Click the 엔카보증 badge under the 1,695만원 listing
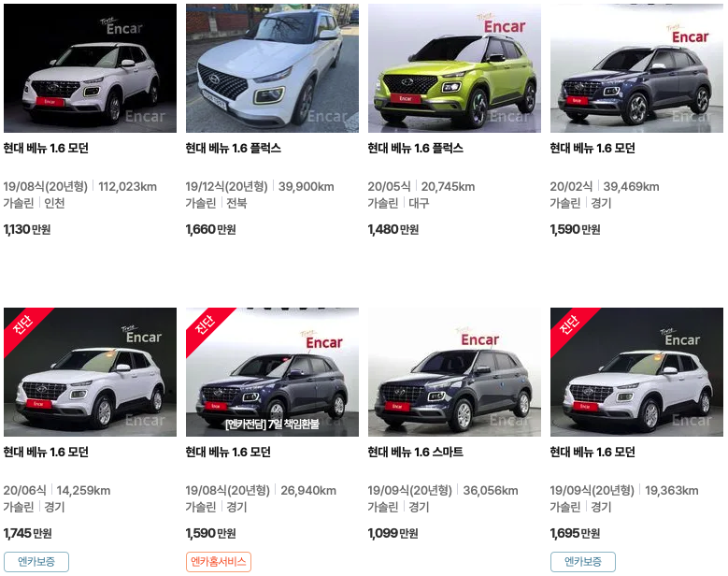 582,562
